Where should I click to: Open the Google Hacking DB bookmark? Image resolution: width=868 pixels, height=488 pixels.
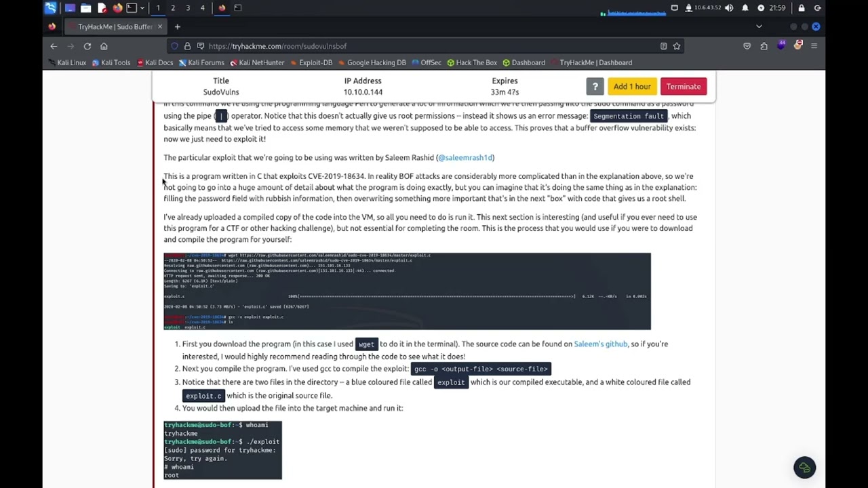point(372,62)
